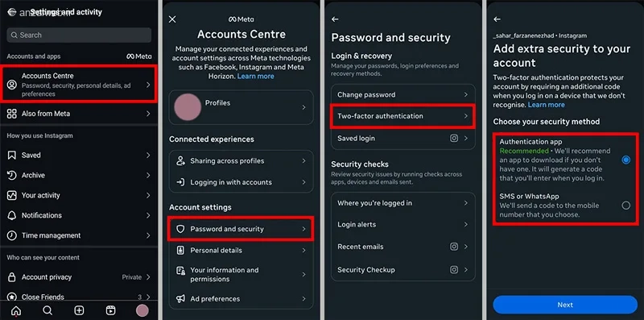Expand Where you're logged in chevron
Image resolution: width=644 pixels, height=320 pixels.
tap(466, 203)
